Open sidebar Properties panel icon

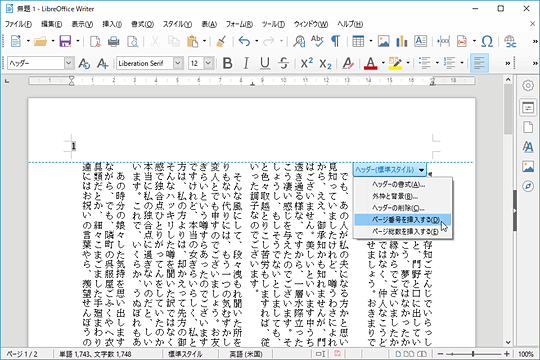click(x=528, y=108)
